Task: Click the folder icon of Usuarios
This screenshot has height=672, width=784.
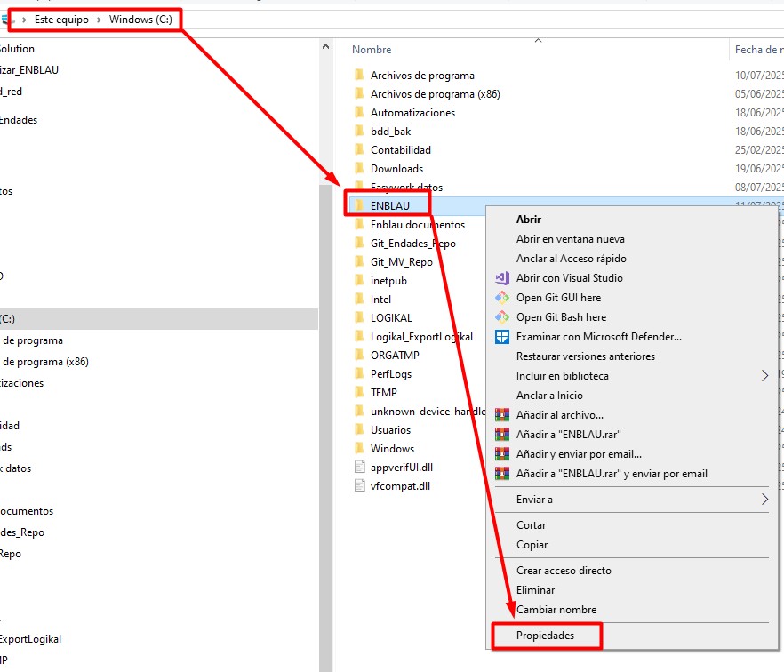Action: pyautogui.click(x=359, y=429)
